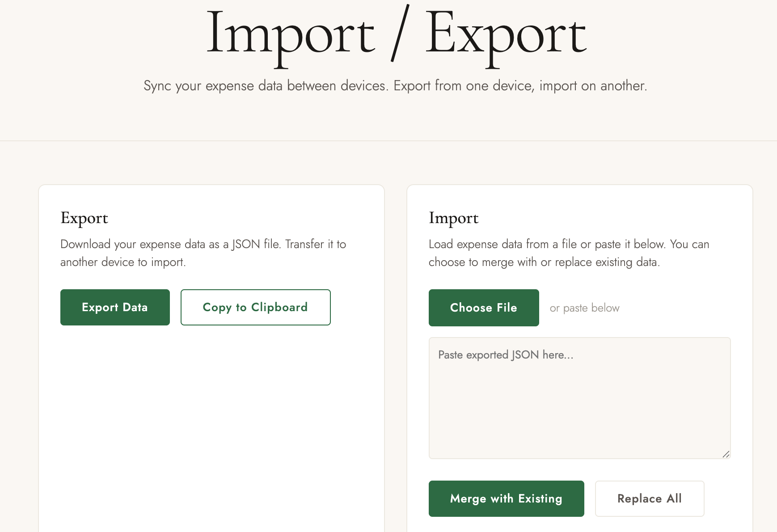The height and width of the screenshot is (532, 777).
Task: Select the Replace All button
Action: [649, 498]
